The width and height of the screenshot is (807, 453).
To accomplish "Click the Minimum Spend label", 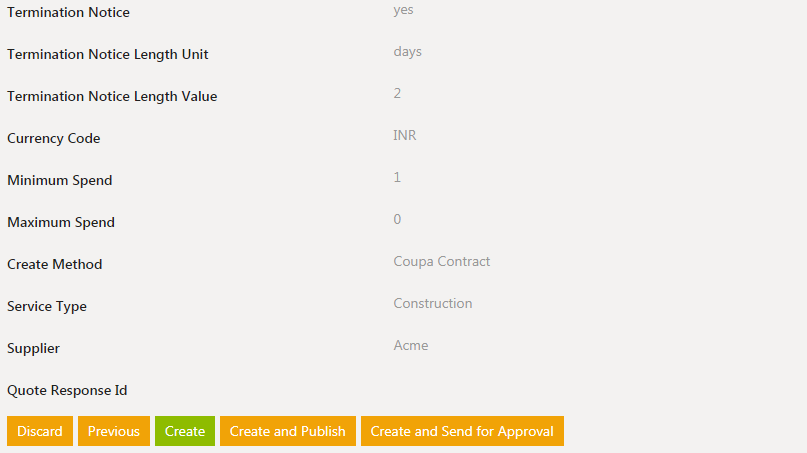I will pyautogui.click(x=60, y=181).
